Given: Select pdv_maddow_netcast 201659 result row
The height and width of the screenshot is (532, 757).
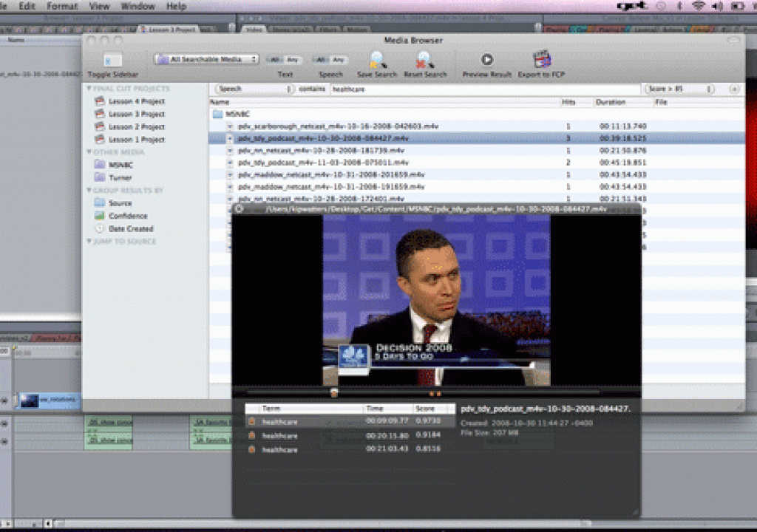Looking at the screenshot, I should pos(477,175).
